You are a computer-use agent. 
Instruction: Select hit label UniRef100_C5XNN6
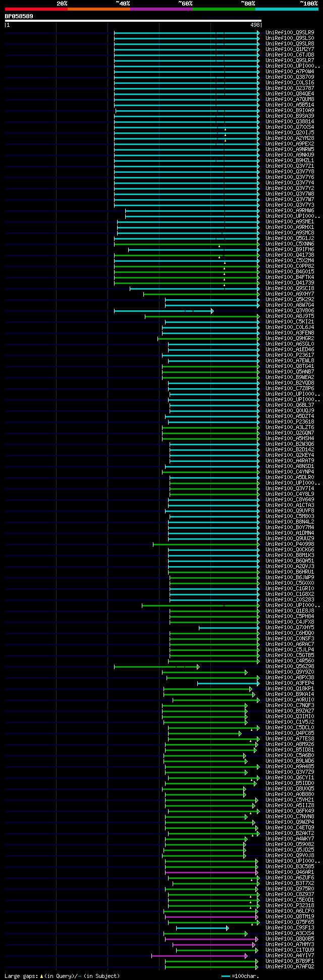coord(290,244)
